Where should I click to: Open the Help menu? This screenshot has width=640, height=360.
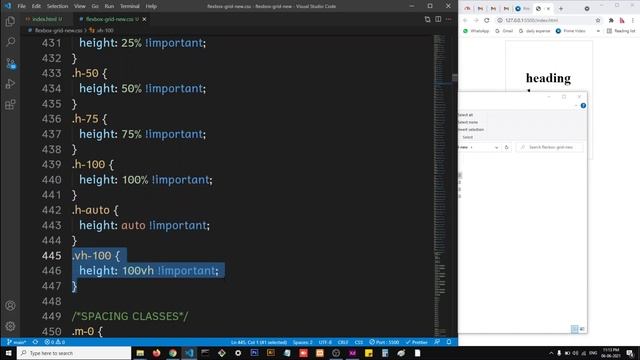point(151,6)
